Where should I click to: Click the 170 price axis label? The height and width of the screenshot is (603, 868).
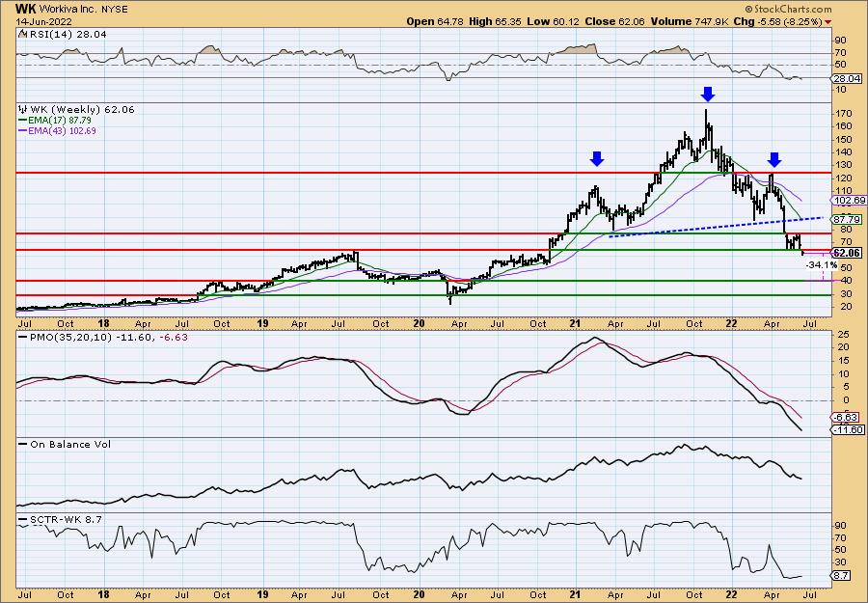[844, 114]
